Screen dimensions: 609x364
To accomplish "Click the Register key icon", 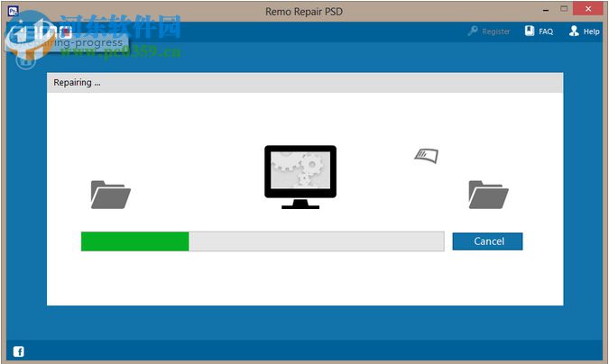I will click(473, 31).
